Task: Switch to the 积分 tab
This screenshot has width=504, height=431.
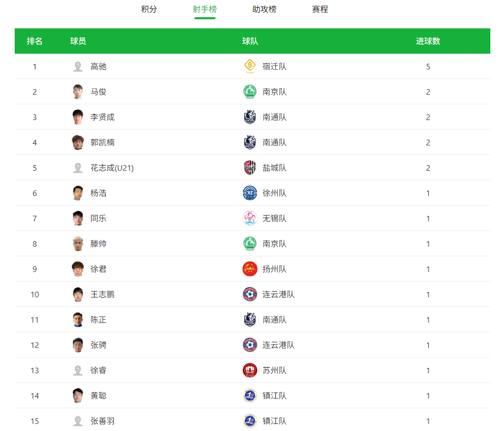Action: (149, 9)
